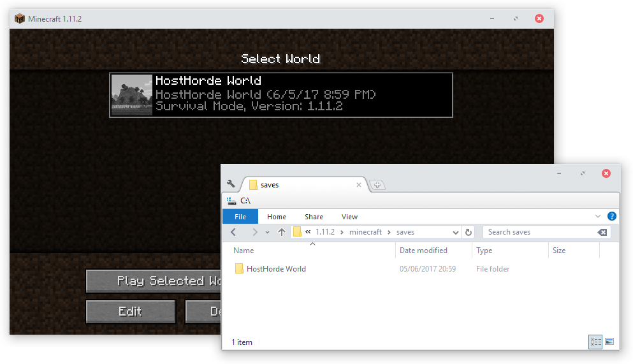
Task: Click the saves breadcrumb segment
Action: (405, 232)
